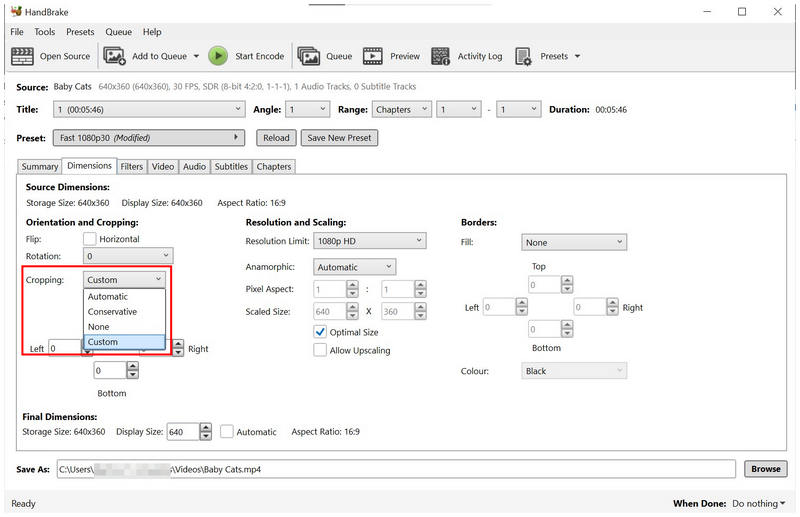The width and height of the screenshot is (800, 517).
Task: Click the Save New Preset button
Action: [x=339, y=138]
